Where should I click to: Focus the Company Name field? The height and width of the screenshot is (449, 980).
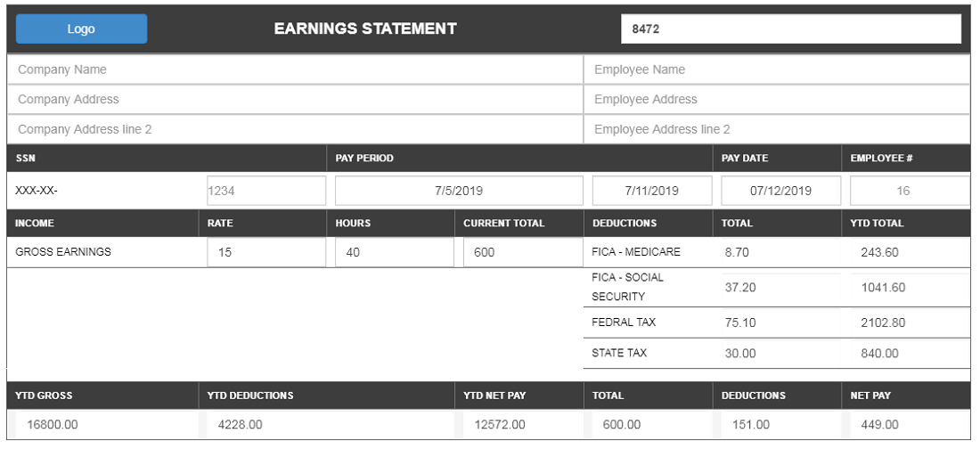pos(295,69)
